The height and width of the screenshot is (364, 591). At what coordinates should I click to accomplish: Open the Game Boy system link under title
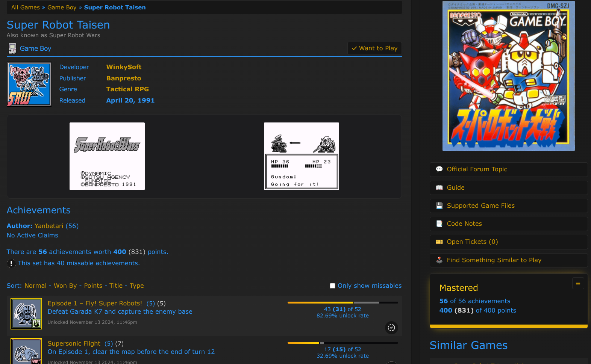tap(35, 48)
